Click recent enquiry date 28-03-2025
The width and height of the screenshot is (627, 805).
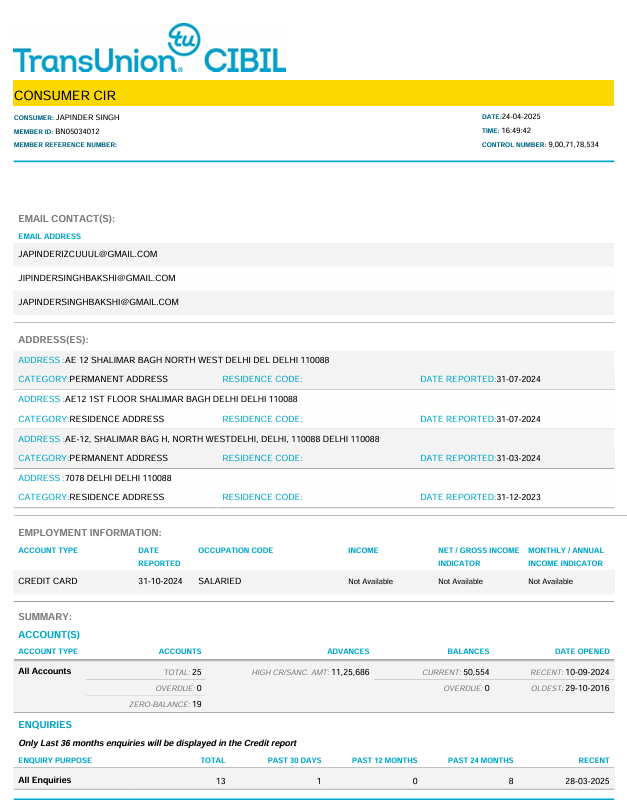[x=587, y=781]
